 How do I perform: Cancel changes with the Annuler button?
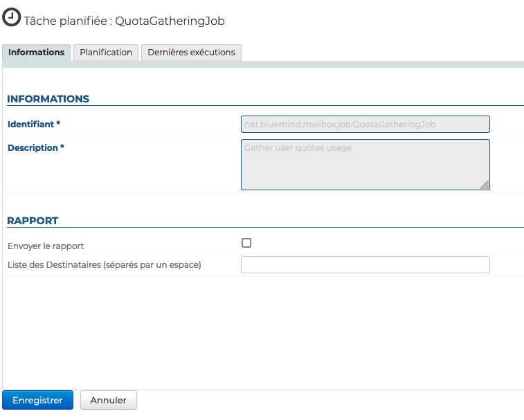pos(109,400)
